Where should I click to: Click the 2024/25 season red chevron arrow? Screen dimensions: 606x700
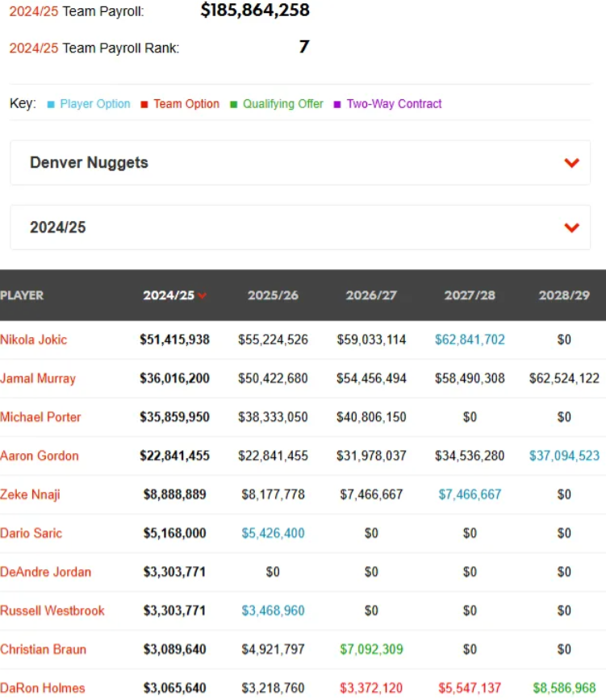571,227
